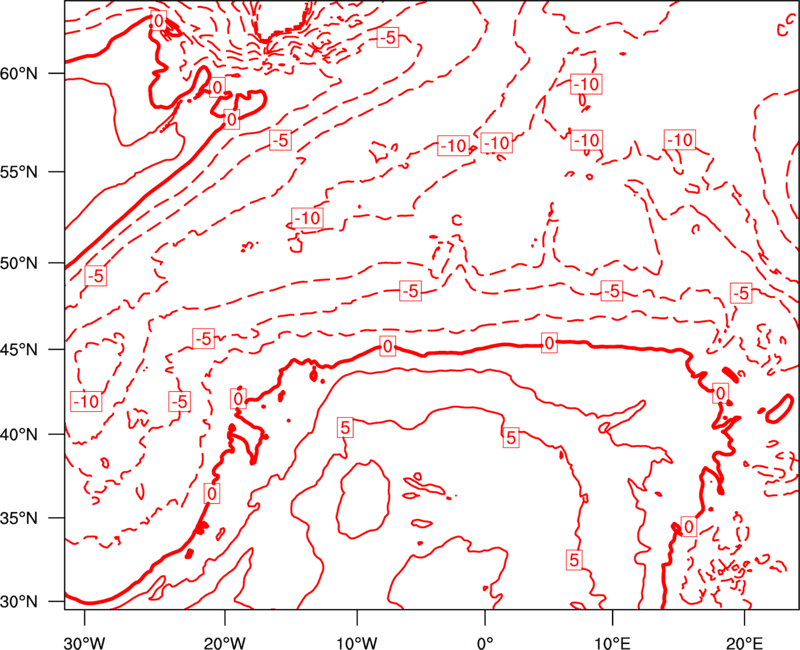The width and height of the screenshot is (800, 650).
Task: Click the 60°N latitude axis label
Action: (19, 74)
